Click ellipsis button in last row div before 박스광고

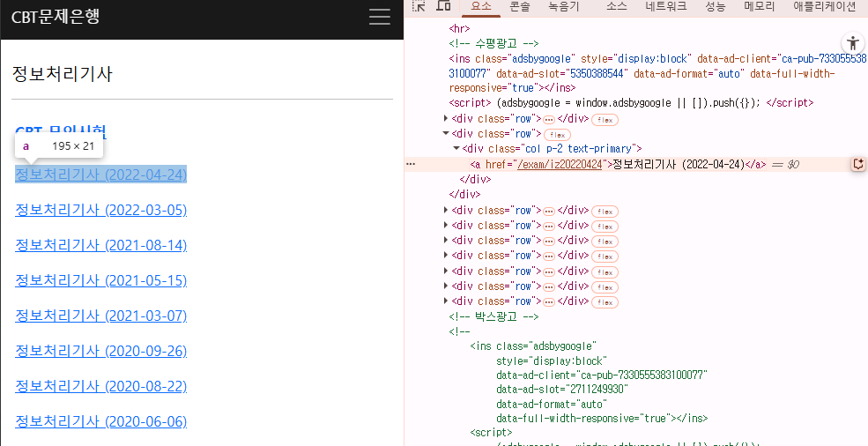pyautogui.click(x=549, y=302)
